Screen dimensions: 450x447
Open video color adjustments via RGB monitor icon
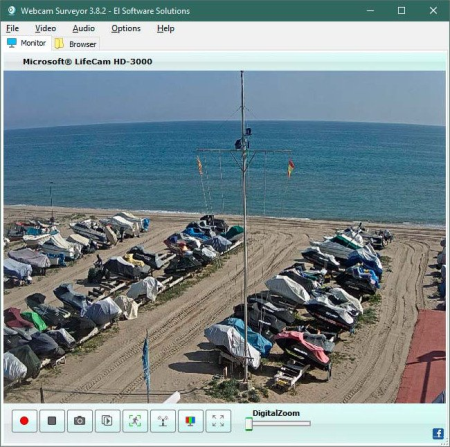point(190,421)
